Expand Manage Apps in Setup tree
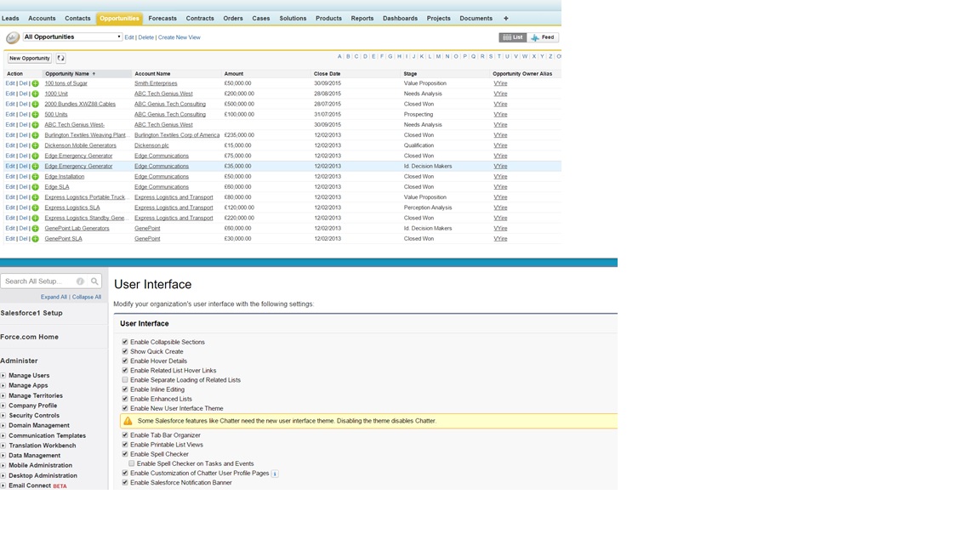The height and width of the screenshot is (551, 980). (x=3, y=385)
